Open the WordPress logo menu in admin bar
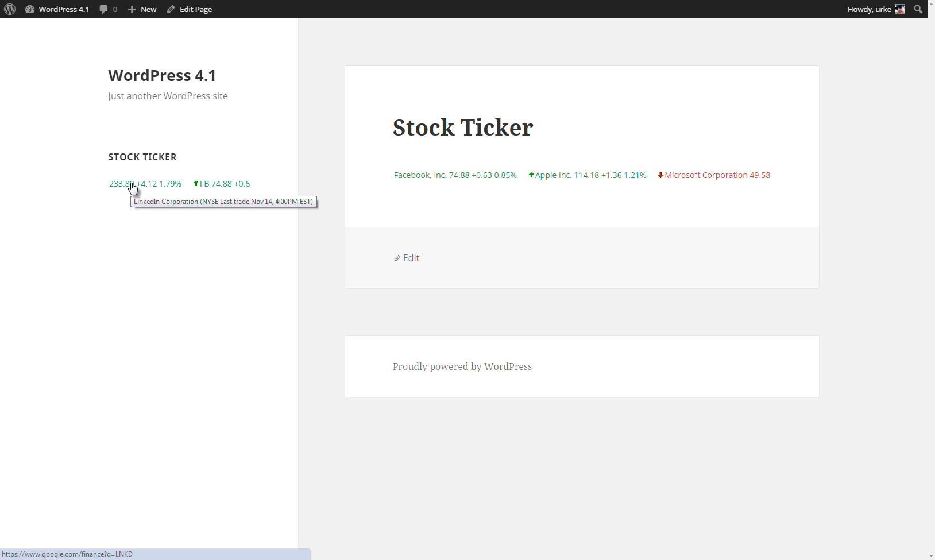935x560 pixels. tap(10, 9)
